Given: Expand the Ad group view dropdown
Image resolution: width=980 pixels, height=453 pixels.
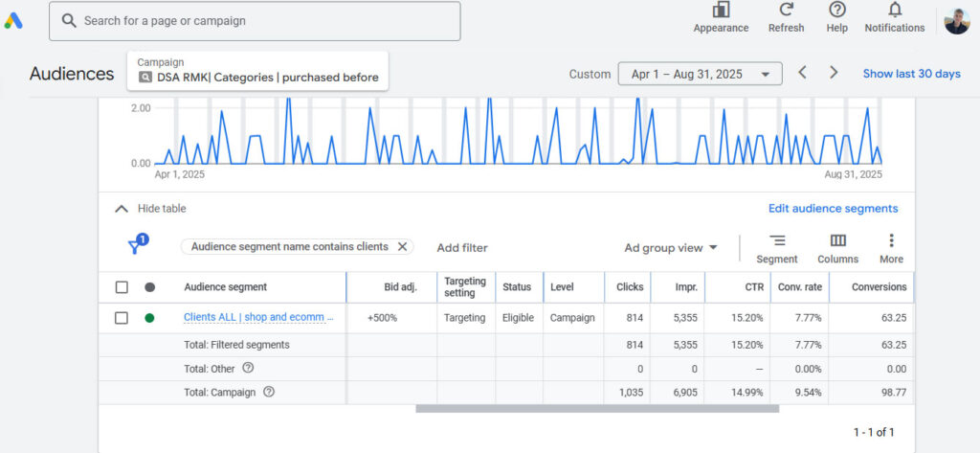Looking at the screenshot, I should pos(671,248).
